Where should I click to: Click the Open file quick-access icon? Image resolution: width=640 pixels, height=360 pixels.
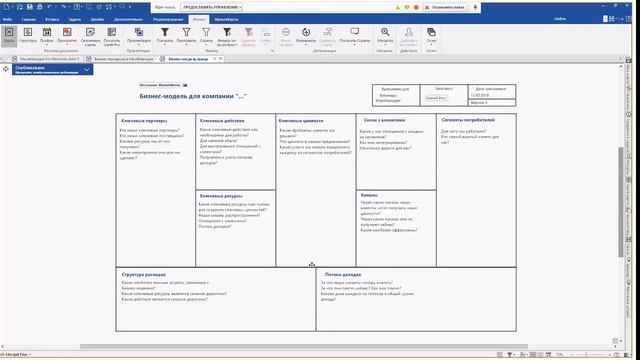(x=20, y=7)
